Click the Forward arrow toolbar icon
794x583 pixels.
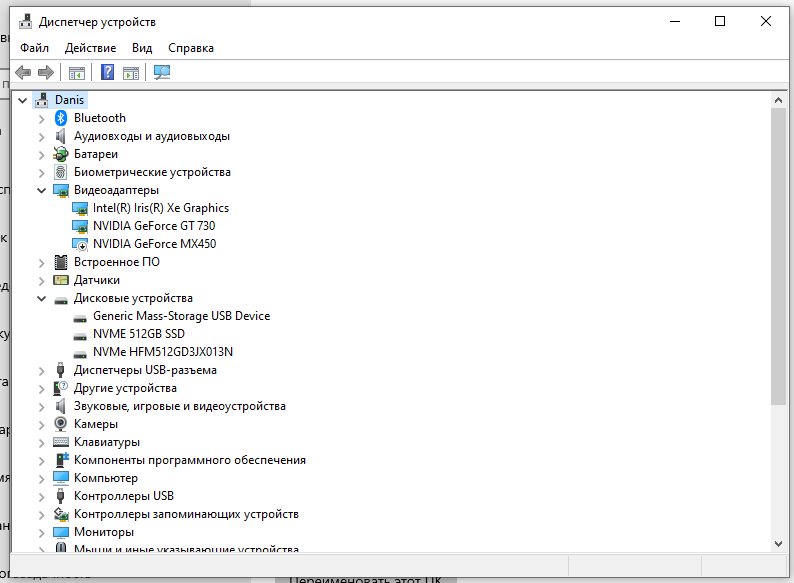(46, 72)
